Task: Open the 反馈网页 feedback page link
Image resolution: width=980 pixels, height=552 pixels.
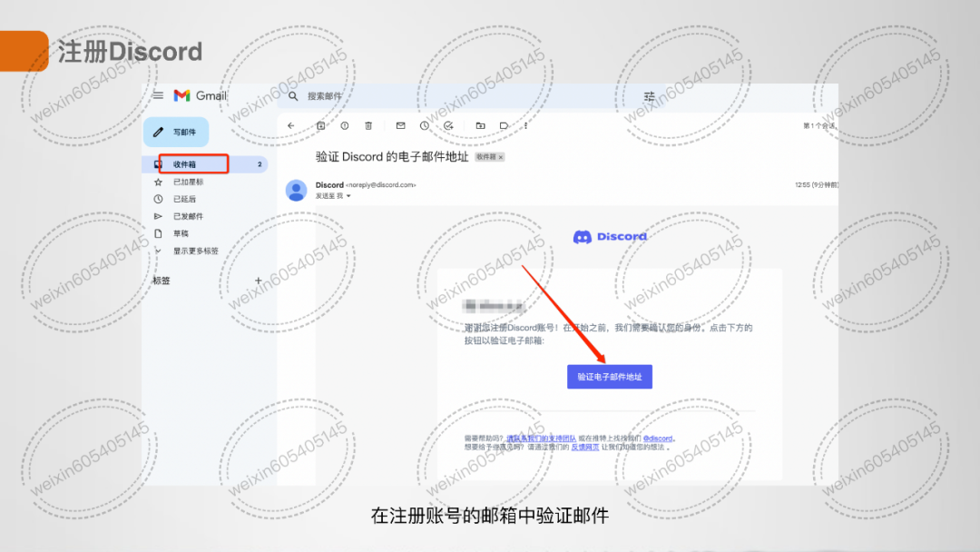Action: coord(585,447)
